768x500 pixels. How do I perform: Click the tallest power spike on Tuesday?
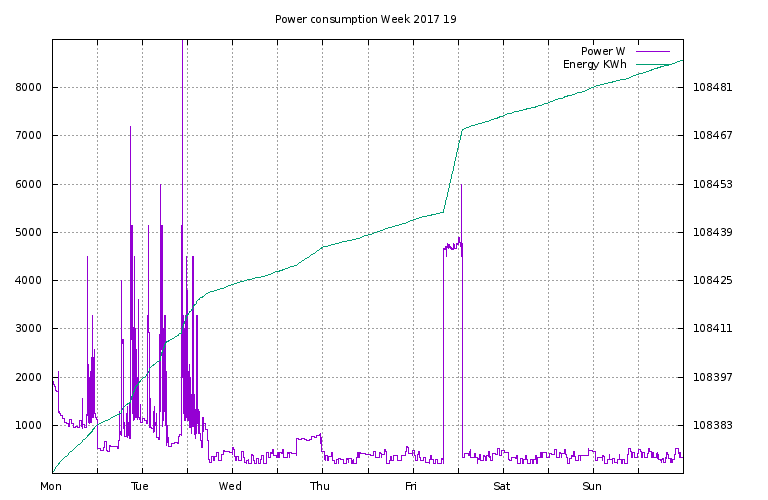[x=182, y=132]
